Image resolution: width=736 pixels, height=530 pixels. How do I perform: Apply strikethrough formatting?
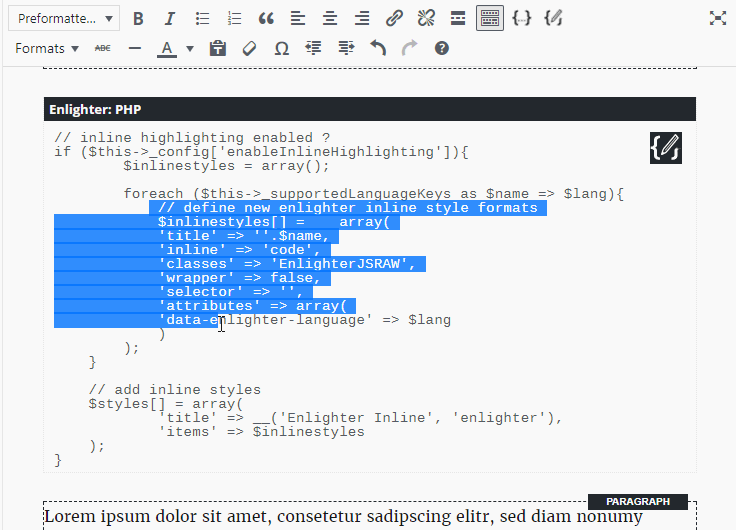coord(103,48)
